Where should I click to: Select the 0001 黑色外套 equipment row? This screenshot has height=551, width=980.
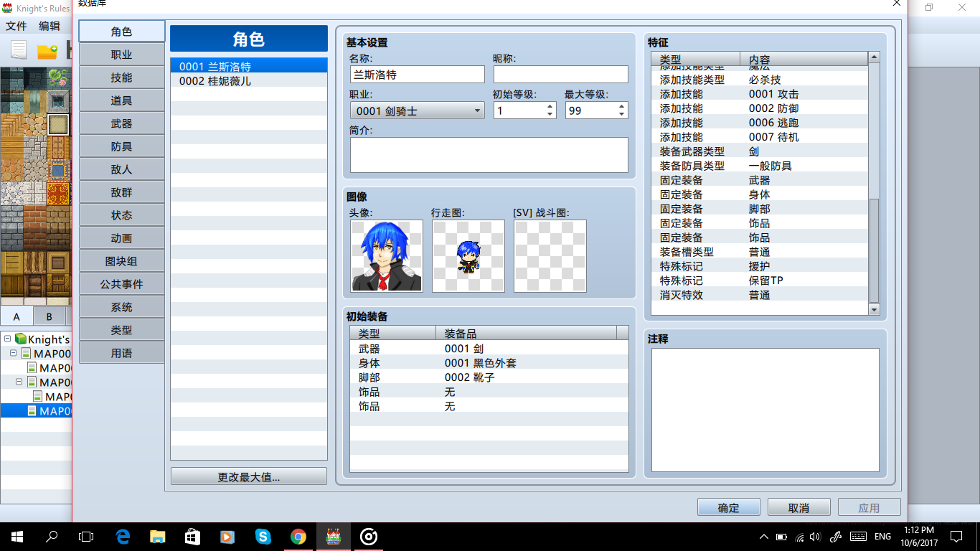tap(489, 363)
